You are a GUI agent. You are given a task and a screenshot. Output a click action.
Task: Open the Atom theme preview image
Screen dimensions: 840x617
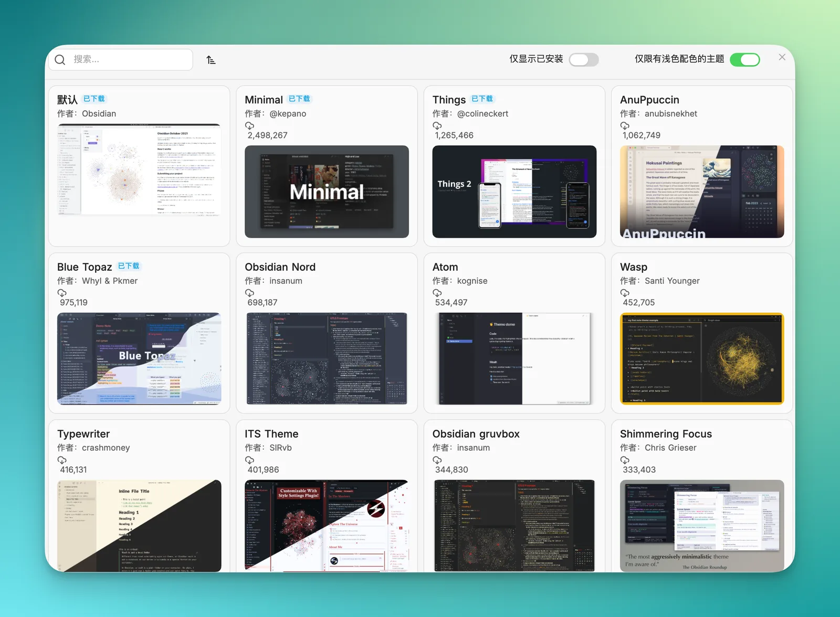514,359
